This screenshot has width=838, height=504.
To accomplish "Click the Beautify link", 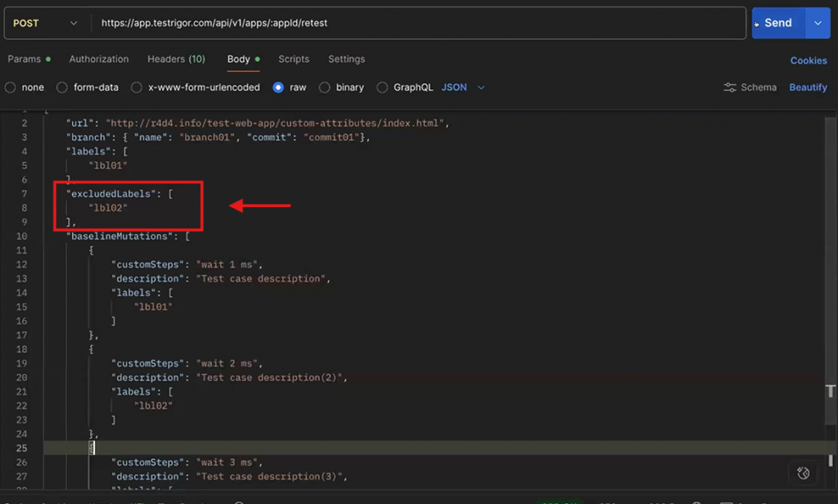I will coord(808,88).
